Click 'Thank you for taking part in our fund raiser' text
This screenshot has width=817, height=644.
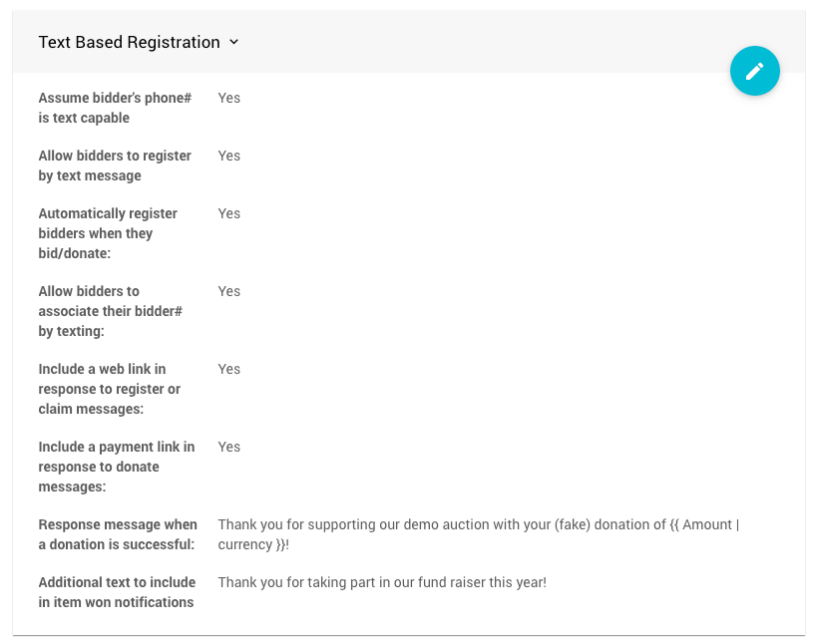tap(382, 582)
